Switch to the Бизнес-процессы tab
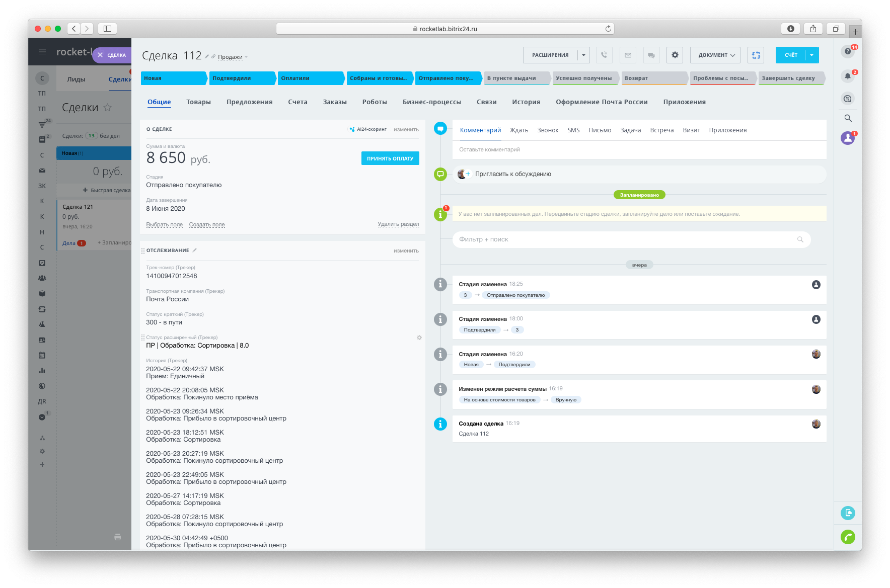Viewport: 890px width, 588px height. pyautogui.click(x=432, y=102)
